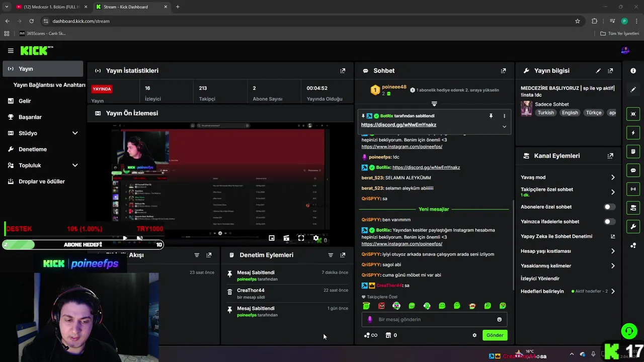644x362 pixels.
Task: Send the chat message with Gönder
Action: [x=495, y=335]
